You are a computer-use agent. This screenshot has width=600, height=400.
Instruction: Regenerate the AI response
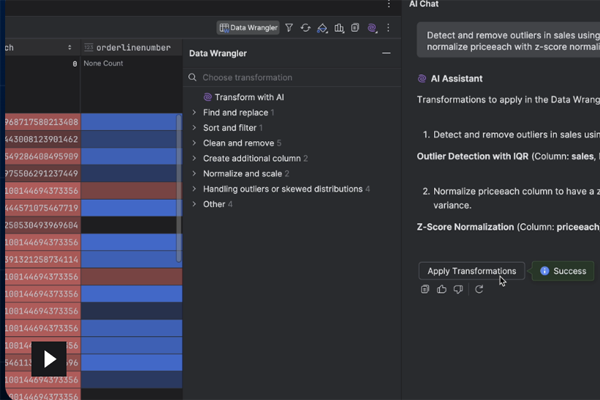(x=479, y=289)
